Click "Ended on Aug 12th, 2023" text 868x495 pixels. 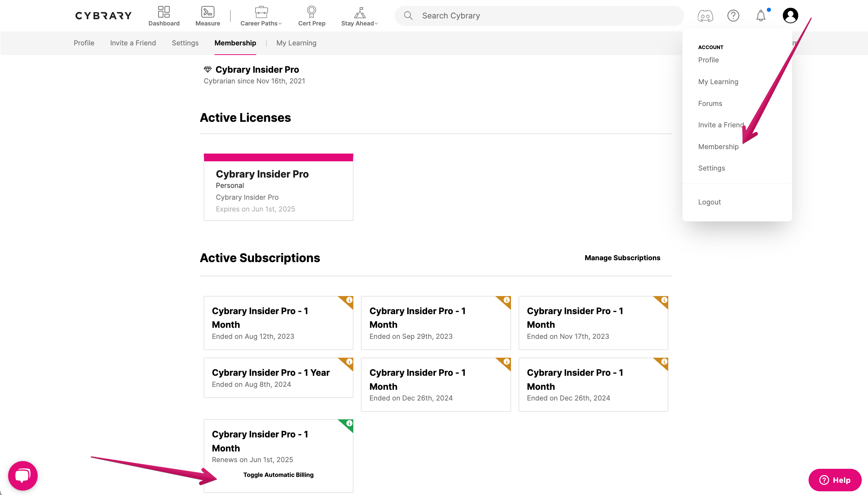253,336
